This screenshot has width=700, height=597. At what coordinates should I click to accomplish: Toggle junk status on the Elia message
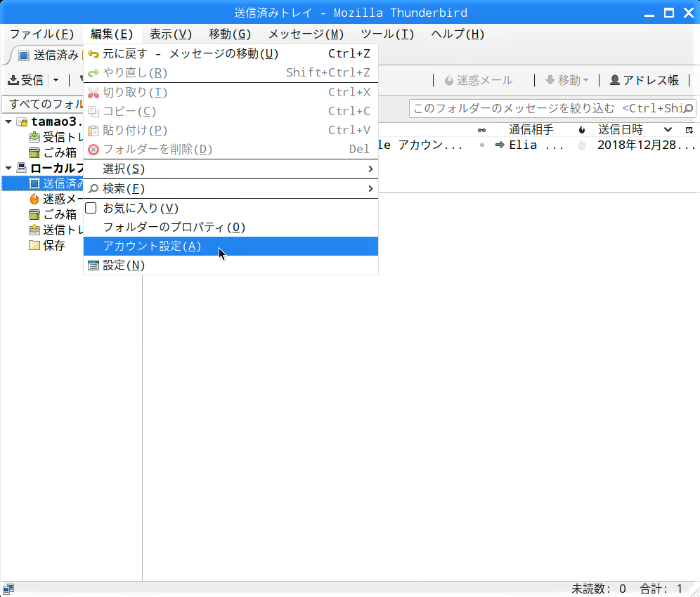582,145
